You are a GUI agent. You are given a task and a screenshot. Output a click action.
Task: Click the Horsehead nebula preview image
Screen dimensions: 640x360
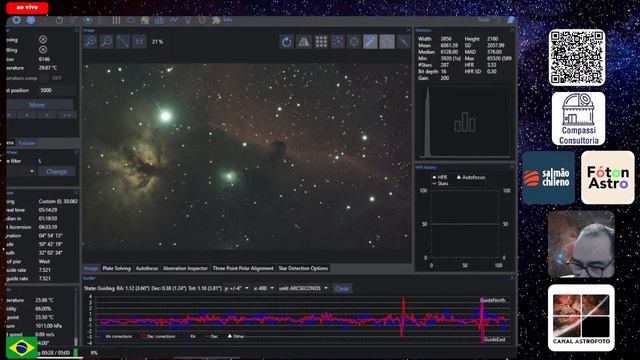point(247,156)
